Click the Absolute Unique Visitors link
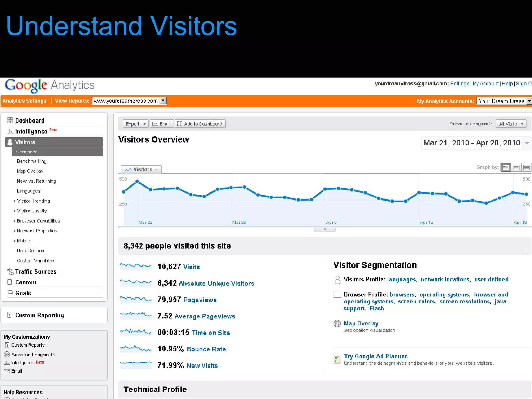The height and width of the screenshot is (399, 532). 216,283
